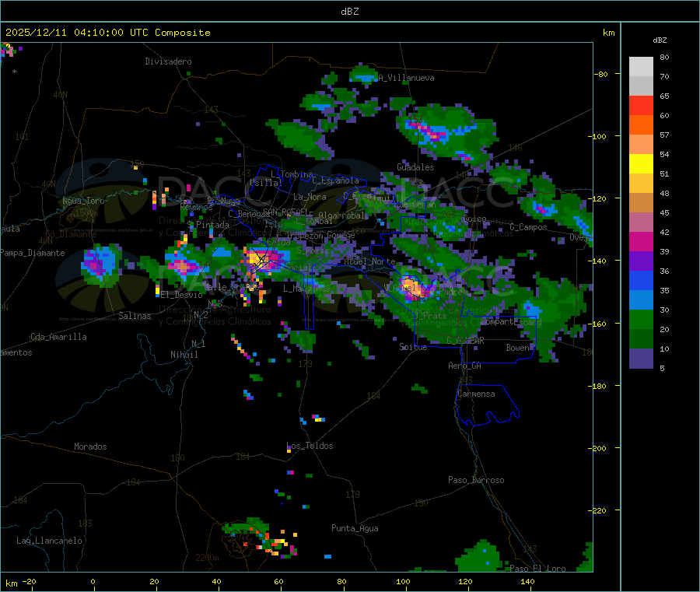Viewport: 700px width, 592px height.
Task: Select the L_Tombina label
Action: click(x=292, y=174)
